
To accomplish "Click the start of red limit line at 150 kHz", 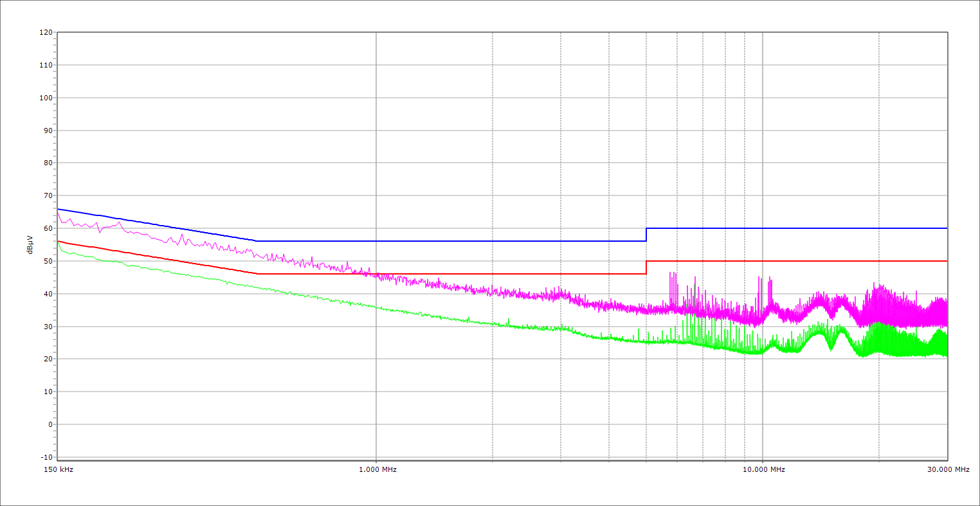I will (x=59, y=241).
